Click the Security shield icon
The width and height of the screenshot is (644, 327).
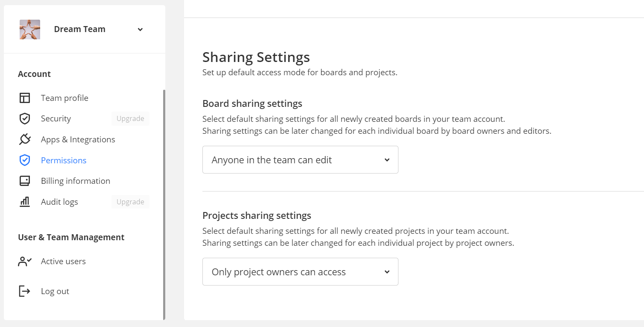pos(25,118)
